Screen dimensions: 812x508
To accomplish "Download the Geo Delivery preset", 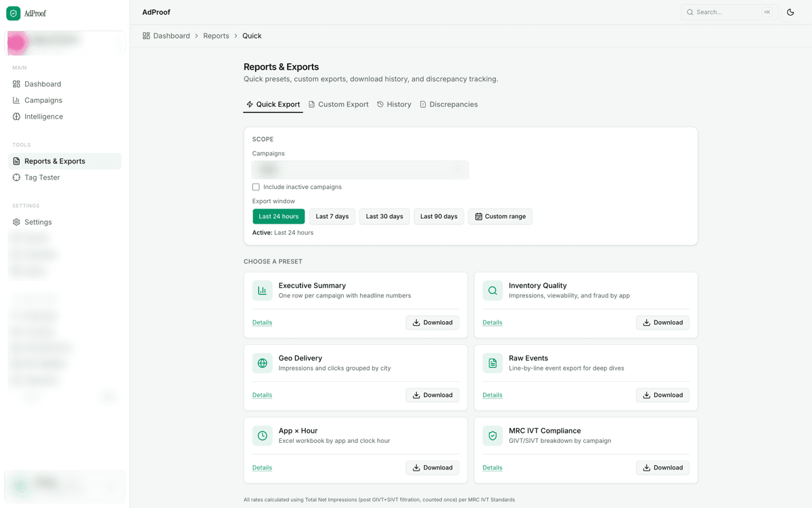I will (432, 395).
